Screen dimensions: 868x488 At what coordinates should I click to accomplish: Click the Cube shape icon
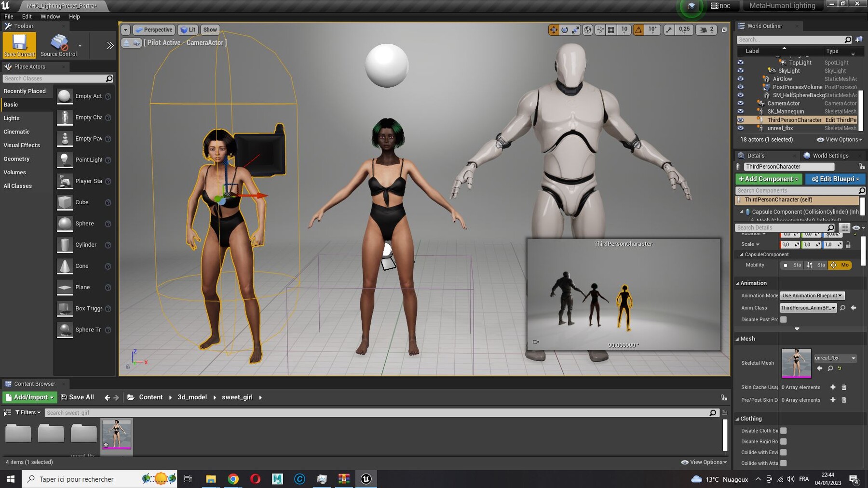[65, 202]
